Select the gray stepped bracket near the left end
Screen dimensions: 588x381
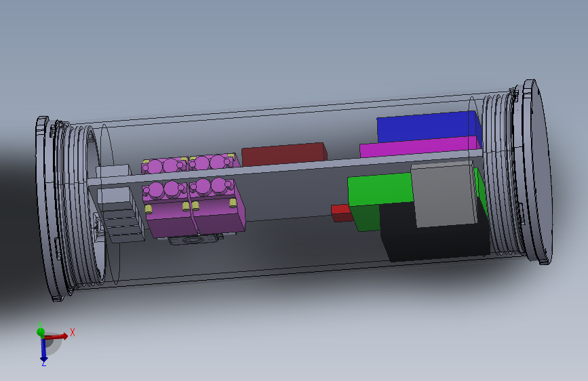click(120, 216)
